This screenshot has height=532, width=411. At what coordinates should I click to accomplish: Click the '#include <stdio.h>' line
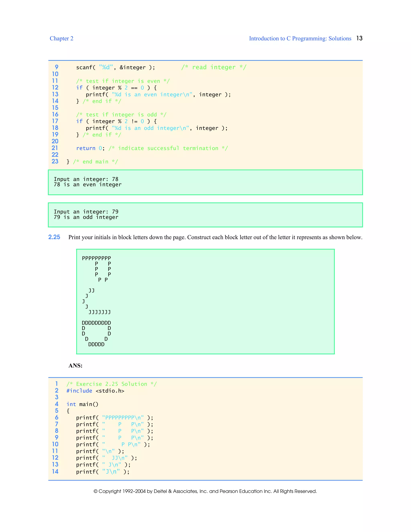pos(95,391)
